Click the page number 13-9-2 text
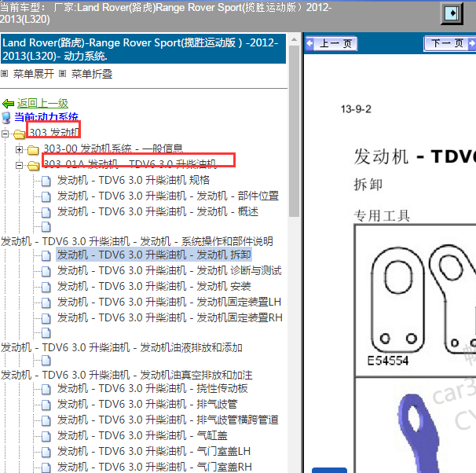Screen dimensions: 476x473 [356, 109]
